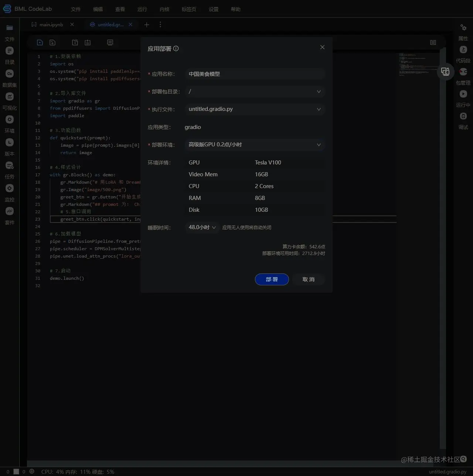This screenshot has width=473, height=476.
Task: Open the 帮助 menu
Action: pyautogui.click(x=236, y=9)
